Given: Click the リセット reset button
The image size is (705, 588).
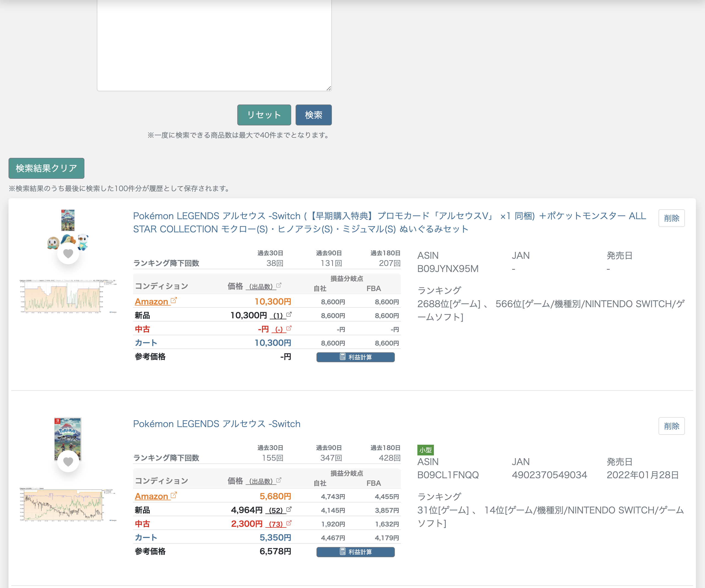Looking at the screenshot, I should pyautogui.click(x=264, y=115).
